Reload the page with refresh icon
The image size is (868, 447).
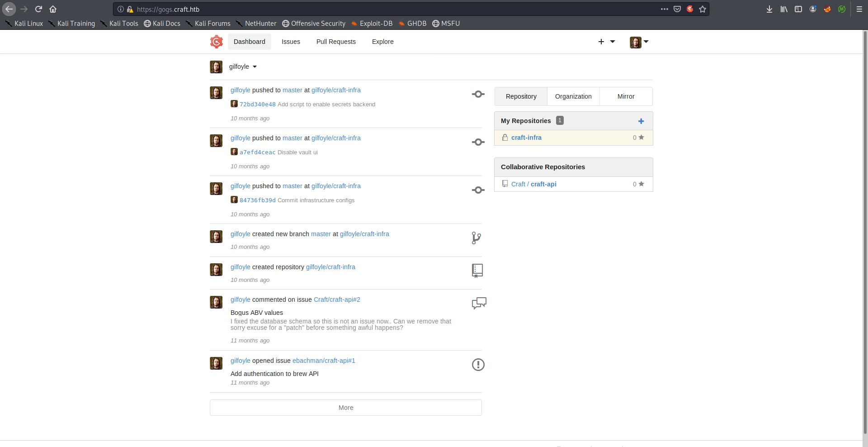(38, 9)
